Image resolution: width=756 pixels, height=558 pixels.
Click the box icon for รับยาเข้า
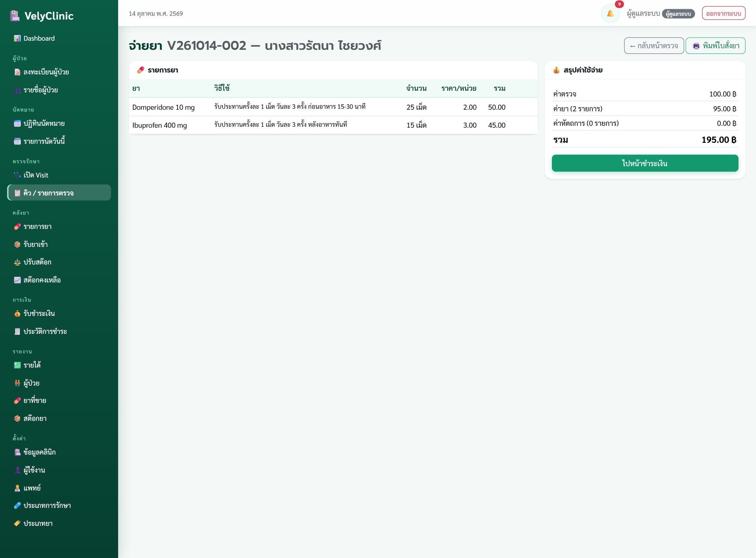(17, 245)
